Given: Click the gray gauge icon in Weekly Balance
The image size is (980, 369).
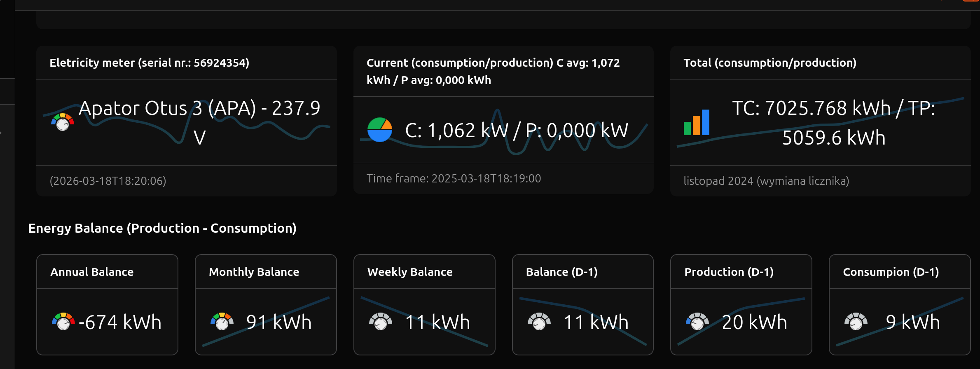Looking at the screenshot, I should click(x=380, y=322).
